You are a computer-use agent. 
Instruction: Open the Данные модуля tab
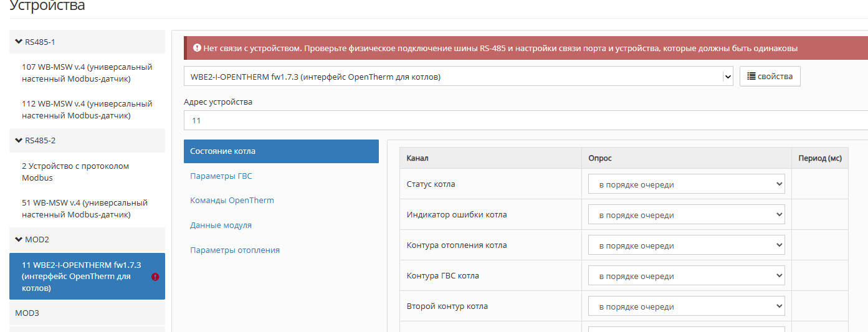tap(221, 225)
